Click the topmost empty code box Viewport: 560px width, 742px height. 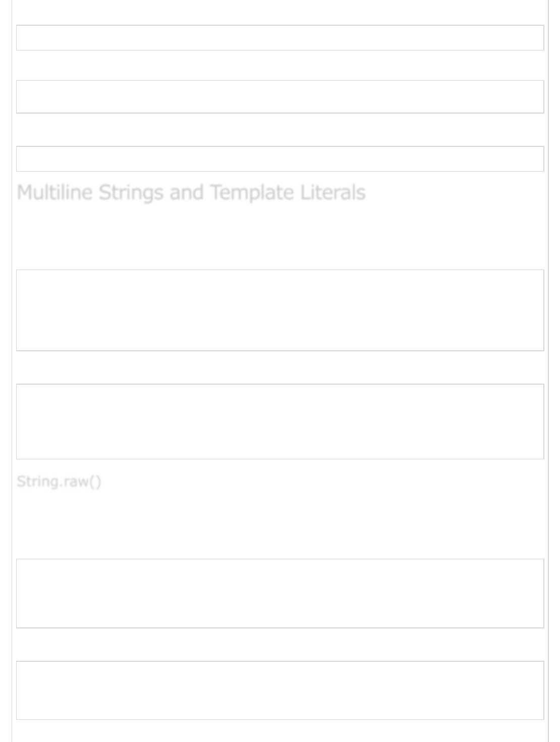point(280,38)
